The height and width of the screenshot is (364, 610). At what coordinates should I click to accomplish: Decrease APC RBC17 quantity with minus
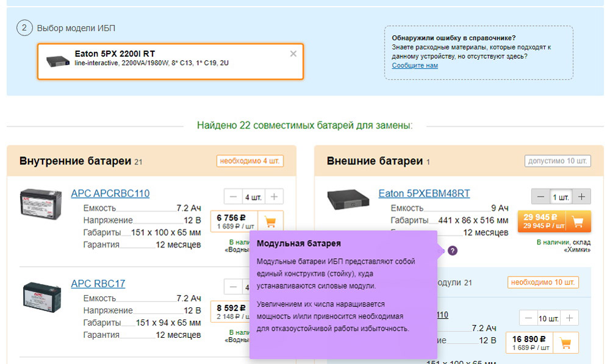click(233, 287)
